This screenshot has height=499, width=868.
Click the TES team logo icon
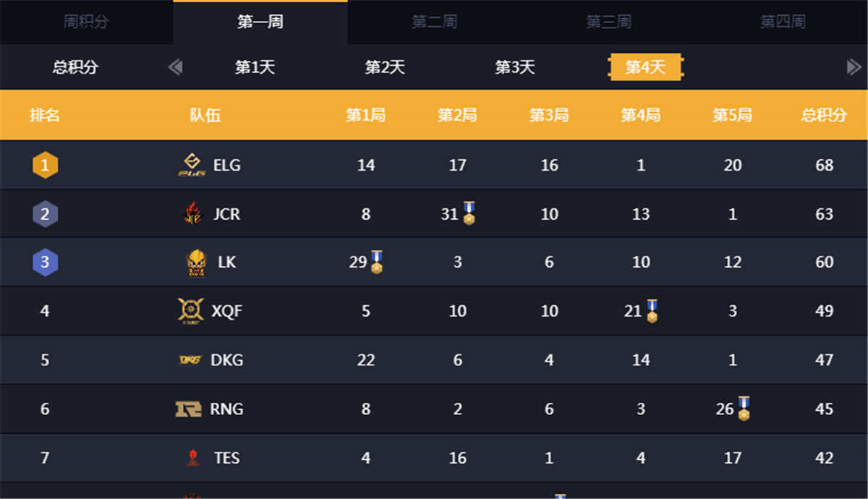pyautogui.click(x=192, y=458)
